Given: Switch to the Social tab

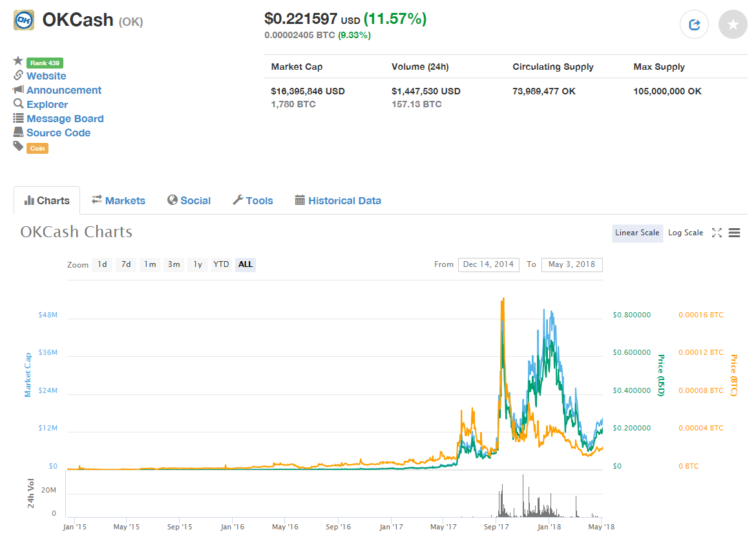Looking at the screenshot, I should coord(189,200).
